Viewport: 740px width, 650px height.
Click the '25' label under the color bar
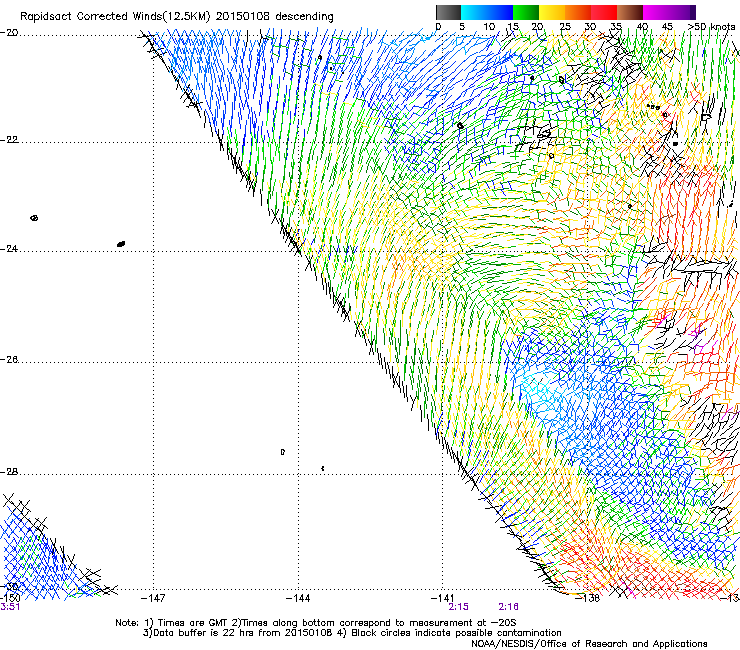click(565, 26)
